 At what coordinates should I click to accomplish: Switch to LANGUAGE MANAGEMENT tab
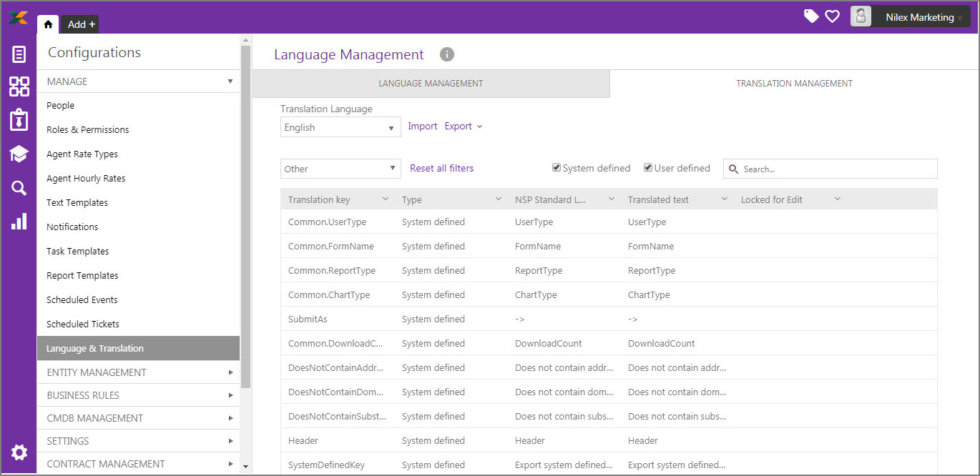coord(431,84)
